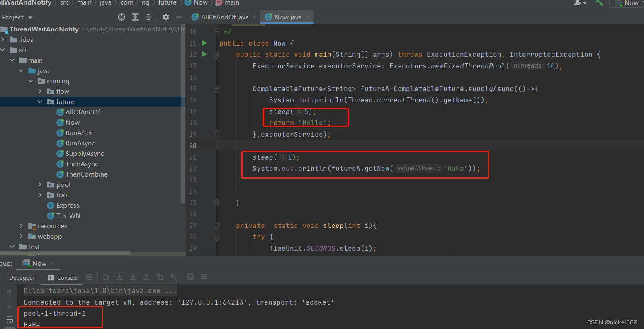Fold the lambda block at line 15

coord(216,89)
